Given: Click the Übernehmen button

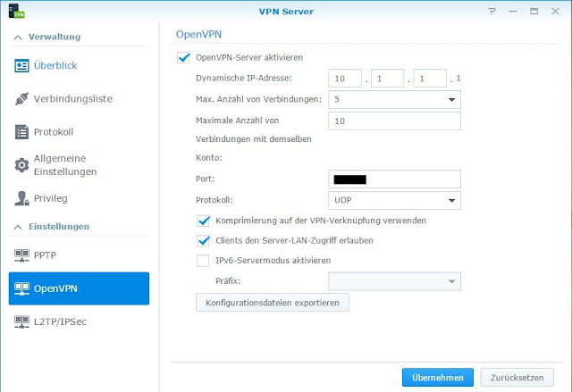Looking at the screenshot, I should click(x=438, y=378).
